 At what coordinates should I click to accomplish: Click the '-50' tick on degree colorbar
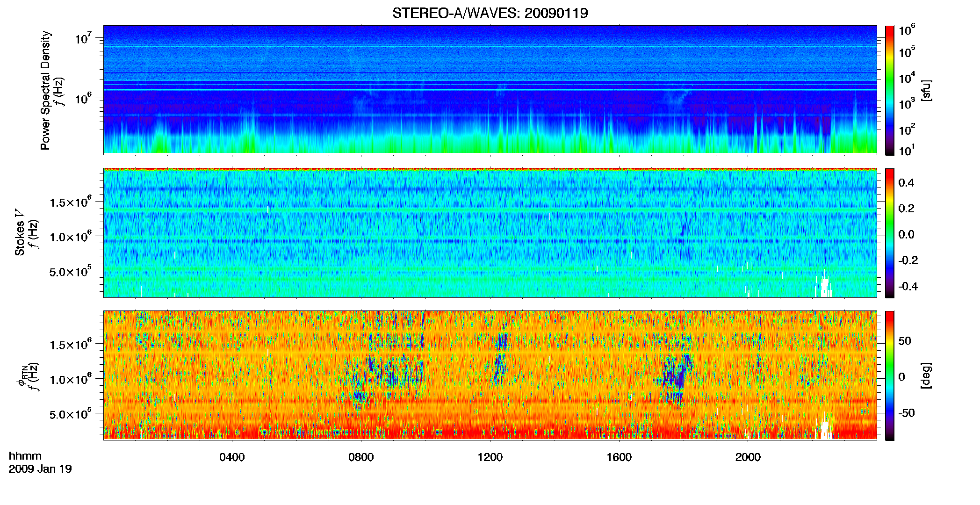[907, 413]
